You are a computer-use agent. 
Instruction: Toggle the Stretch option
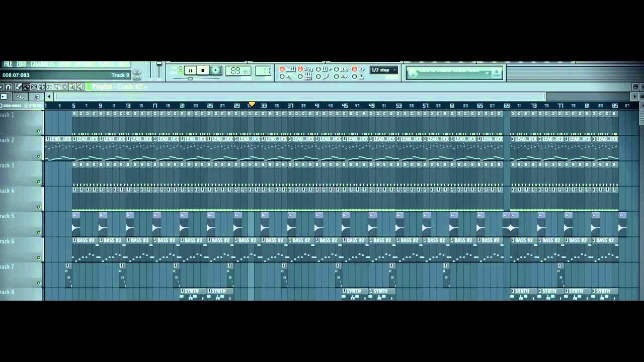point(33,106)
